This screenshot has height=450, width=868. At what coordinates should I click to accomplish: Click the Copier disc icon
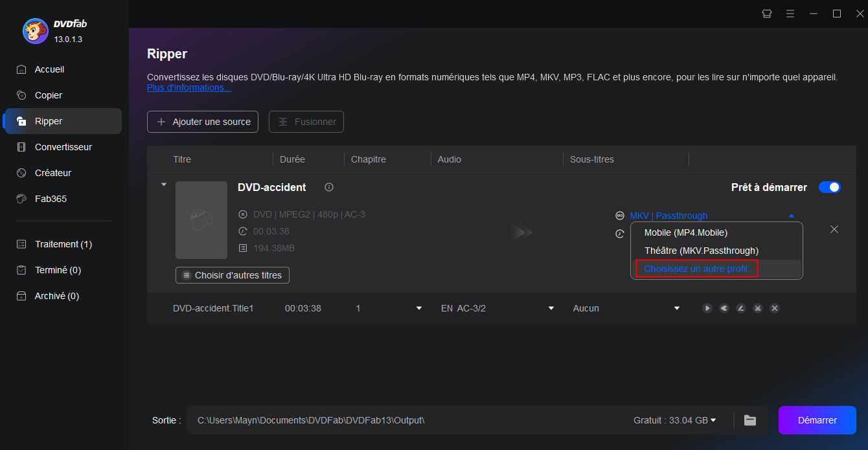point(21,95)
